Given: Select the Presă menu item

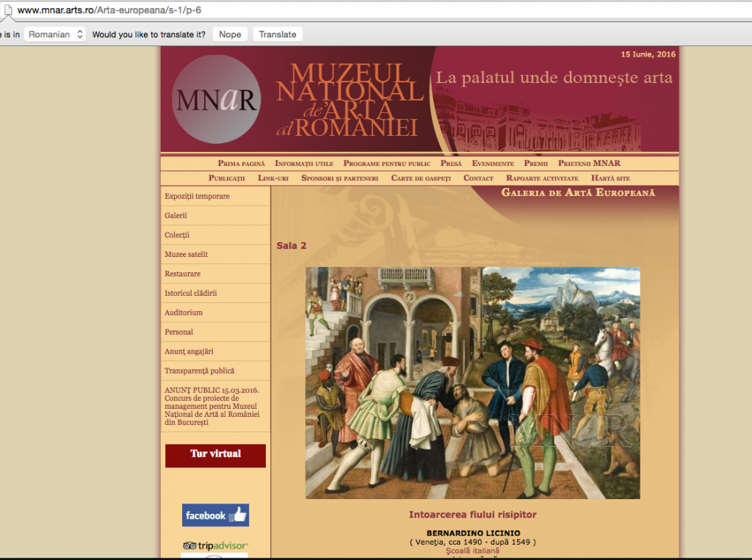Looking at the screenshot, I should click(x=452, y=164).
